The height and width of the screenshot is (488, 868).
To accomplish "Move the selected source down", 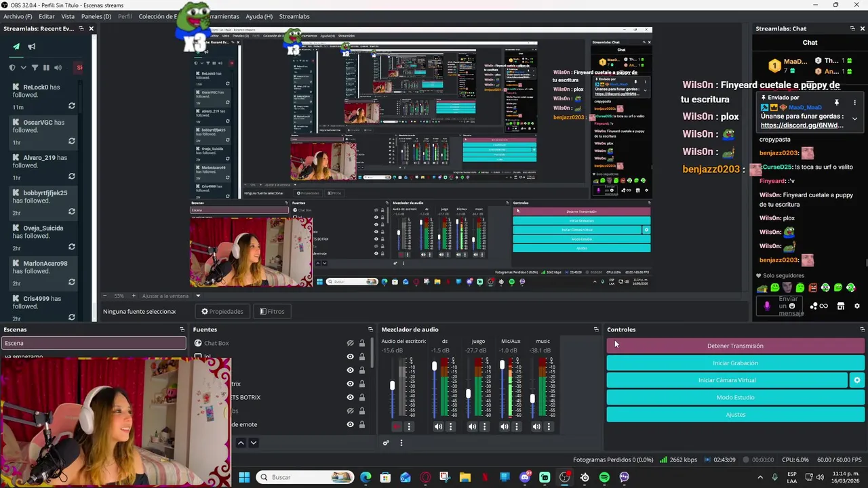I will (x=254, y=443).
